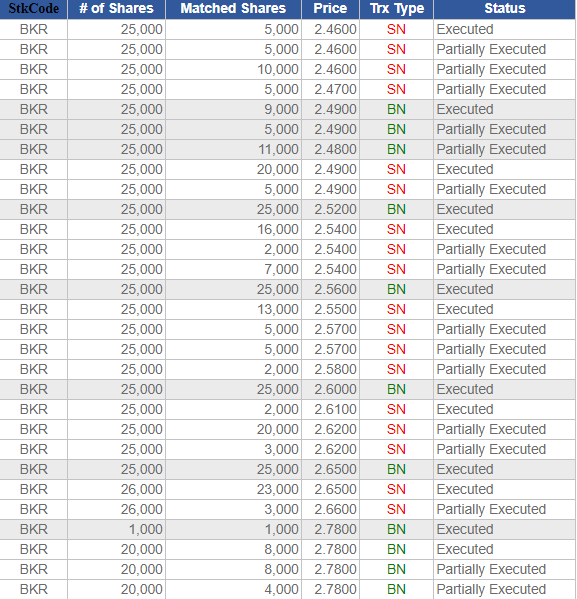577x599 pixels.
Task: Sort by the Status column header
Action: (x=505, y=8)
